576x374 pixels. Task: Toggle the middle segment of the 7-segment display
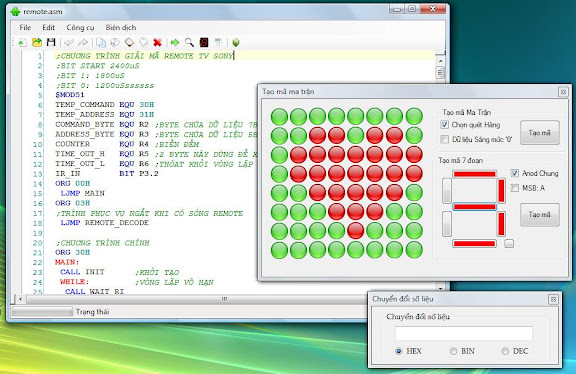474,207
